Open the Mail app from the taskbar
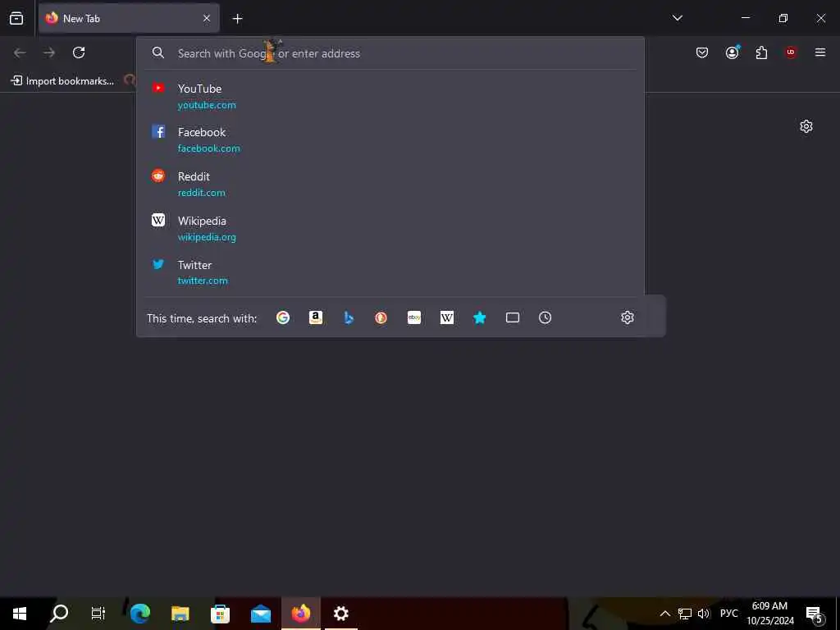Viewport: 840px width, 630px height. pyautogui.click(x=261, y=614)
